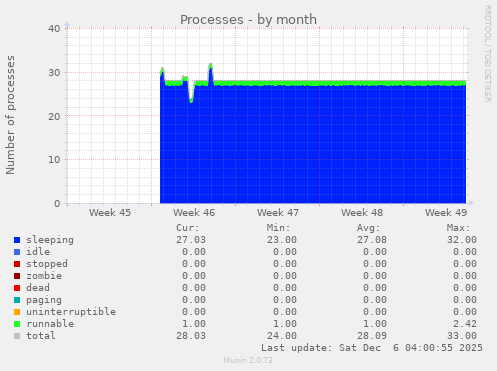
Task: Click total average value 28.09
Action: click(372, 336)
